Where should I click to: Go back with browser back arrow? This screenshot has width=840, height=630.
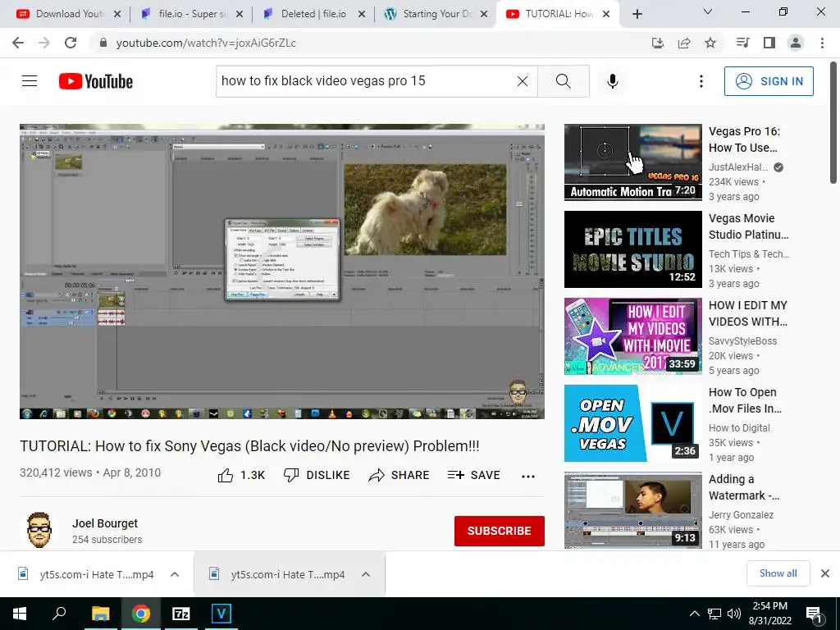(x=18, y=43)
